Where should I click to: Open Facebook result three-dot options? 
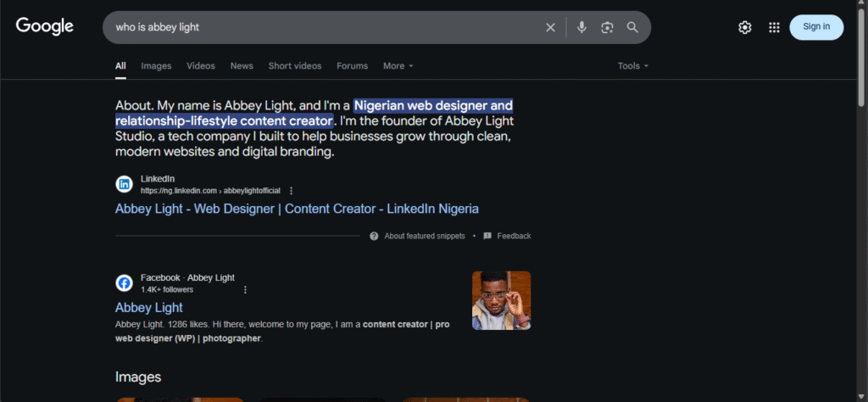coord(245,289)
